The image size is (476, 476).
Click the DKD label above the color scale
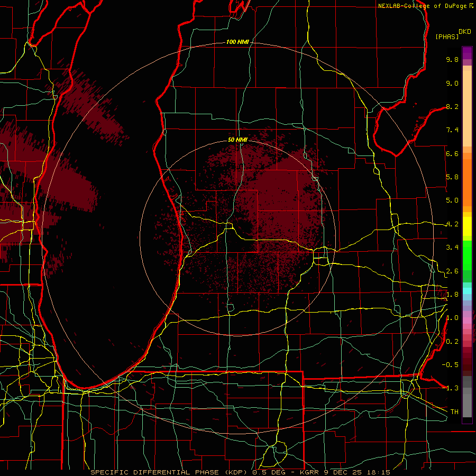[x=465, y=32]
